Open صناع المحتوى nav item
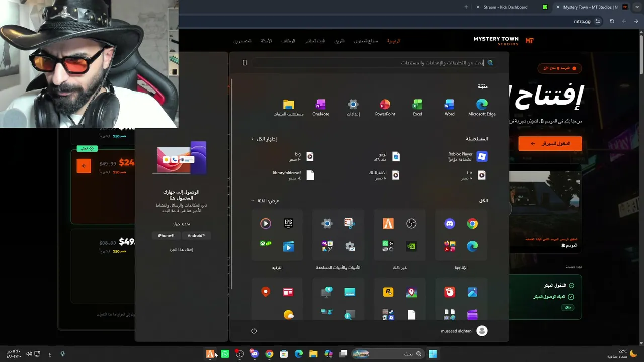 tap(366, 41)
